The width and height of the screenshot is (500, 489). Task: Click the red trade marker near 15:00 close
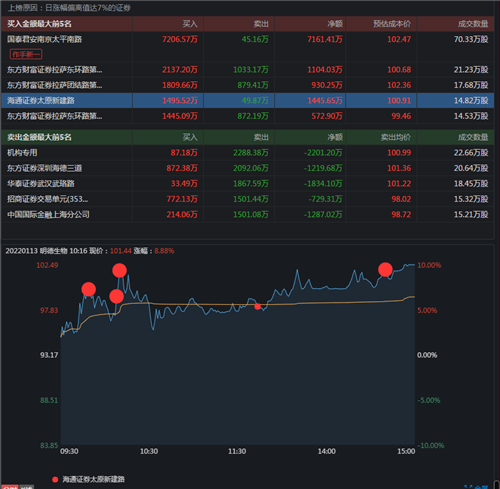pyautogui.click(x=385, y=269)
